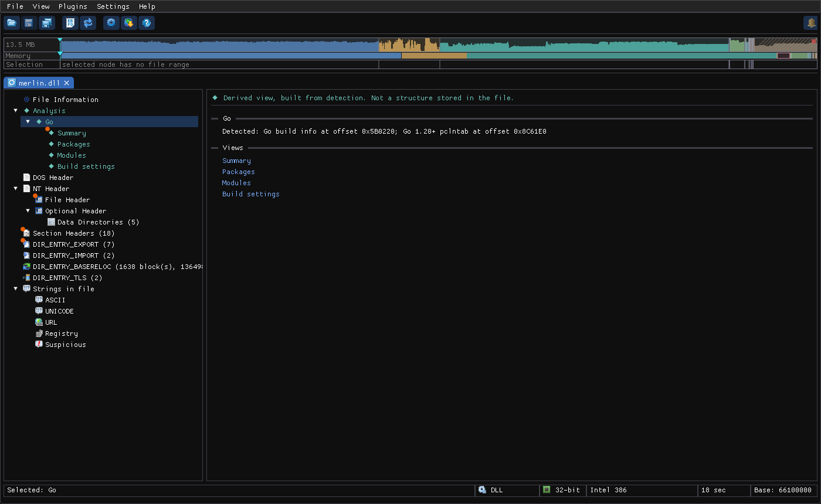This screenshot has width=821, height=504.
Task: Collapse the Strings in file node arrow
Action: coord(16,289)
